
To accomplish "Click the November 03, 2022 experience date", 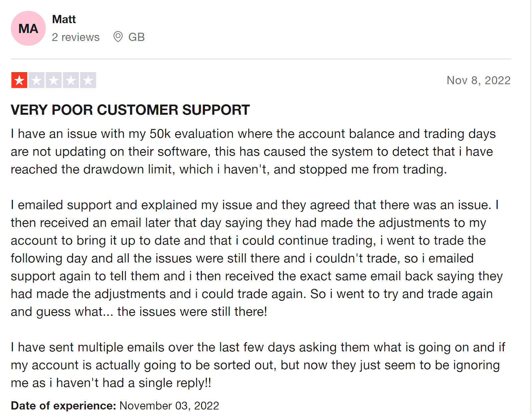I will click(x=169, y=406).
